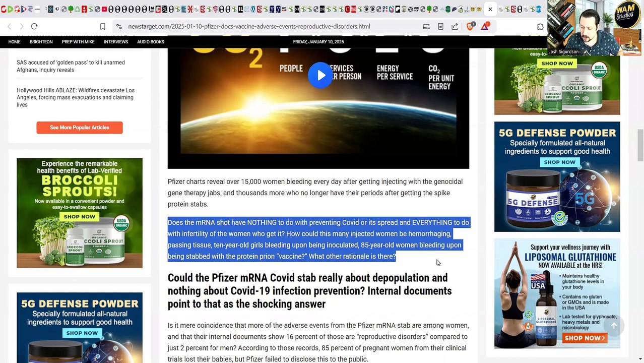Click Shop Now on right 5G Defense Powder ad
Viewport: 644px width, 363px height.
pos(559,162)
